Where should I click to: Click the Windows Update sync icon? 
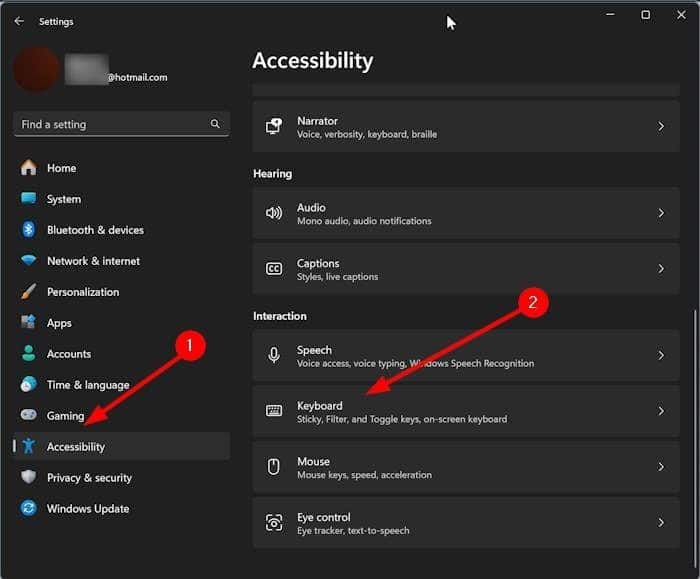(x=29, y=508)
